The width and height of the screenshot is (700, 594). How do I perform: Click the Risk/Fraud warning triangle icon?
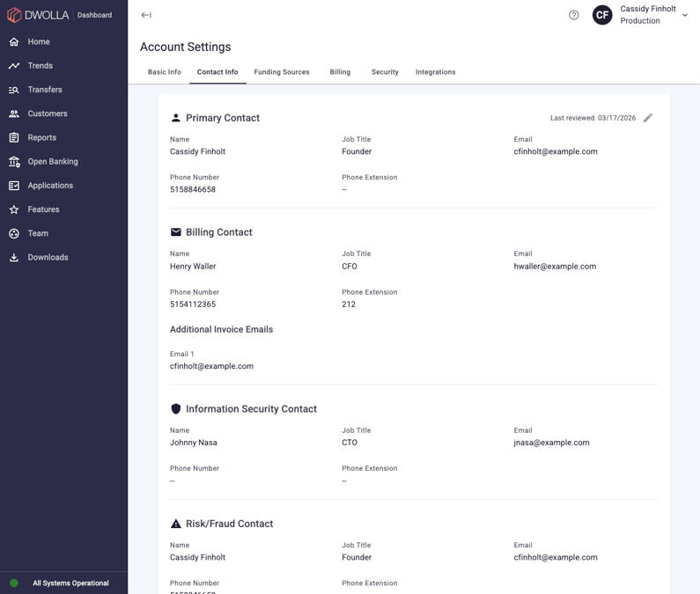[176, 524]
